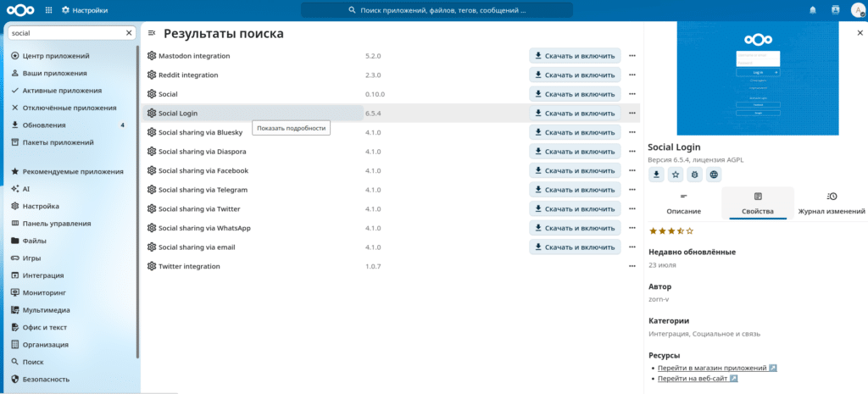
Task: Click the Настройки header item
Action: [86, 10]
